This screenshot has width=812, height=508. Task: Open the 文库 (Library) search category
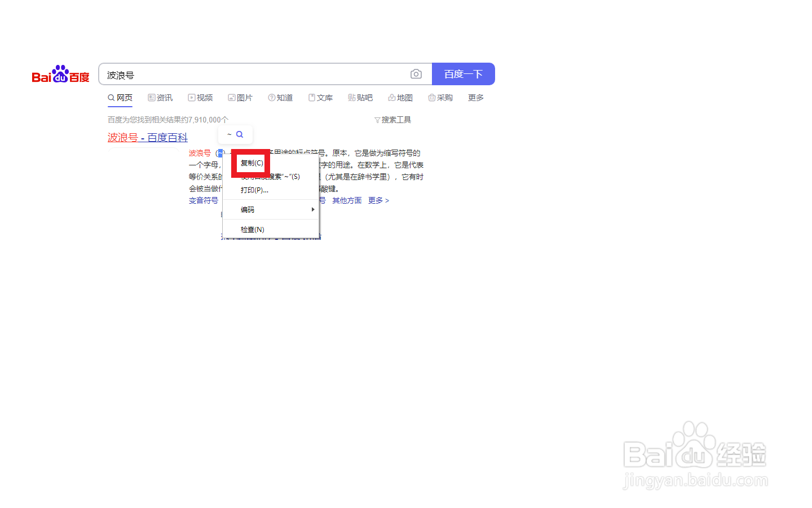pos(320,97)
